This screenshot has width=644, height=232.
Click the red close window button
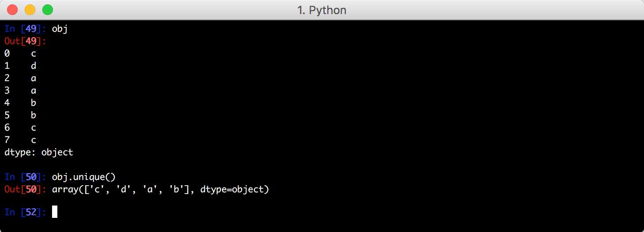tap(12, 9)
